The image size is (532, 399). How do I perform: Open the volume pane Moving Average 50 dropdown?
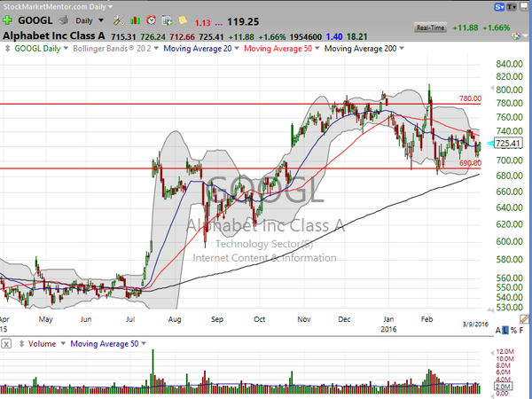point(144,344)
